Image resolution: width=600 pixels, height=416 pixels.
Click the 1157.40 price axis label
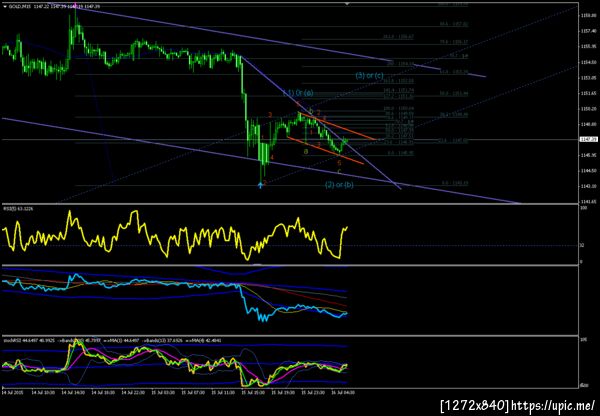(589, 31)
